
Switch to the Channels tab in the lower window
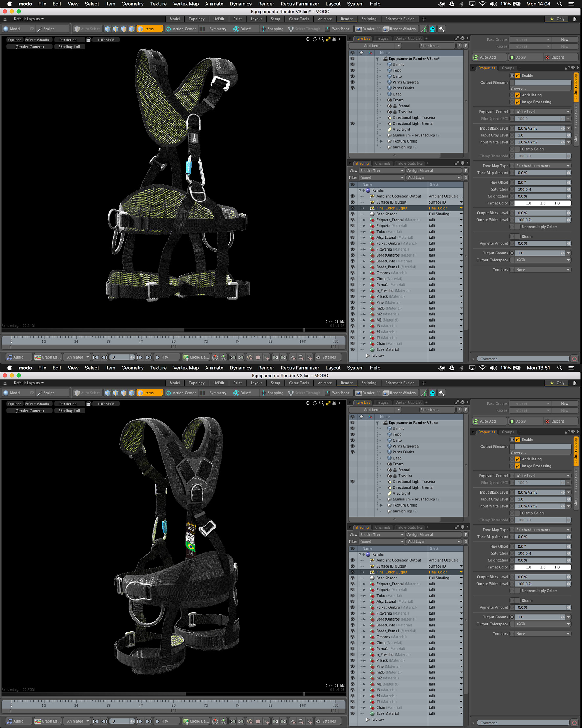[x=383, y=527]
